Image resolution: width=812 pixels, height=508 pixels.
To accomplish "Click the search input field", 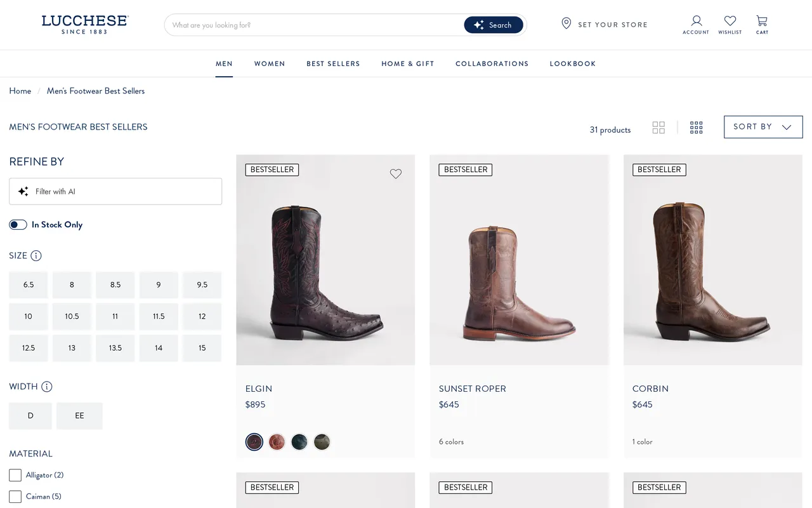I will pos(314,25).
